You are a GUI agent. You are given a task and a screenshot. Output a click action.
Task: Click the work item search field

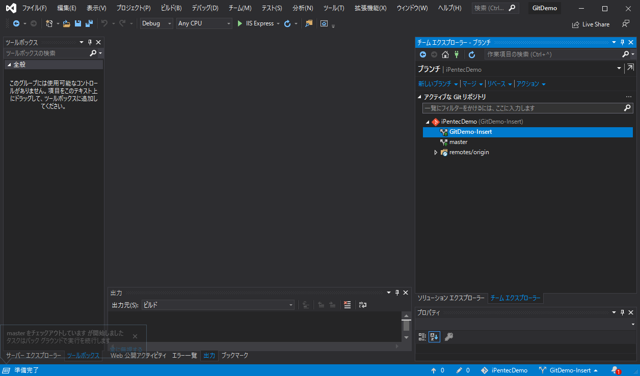tap(552, 54)
